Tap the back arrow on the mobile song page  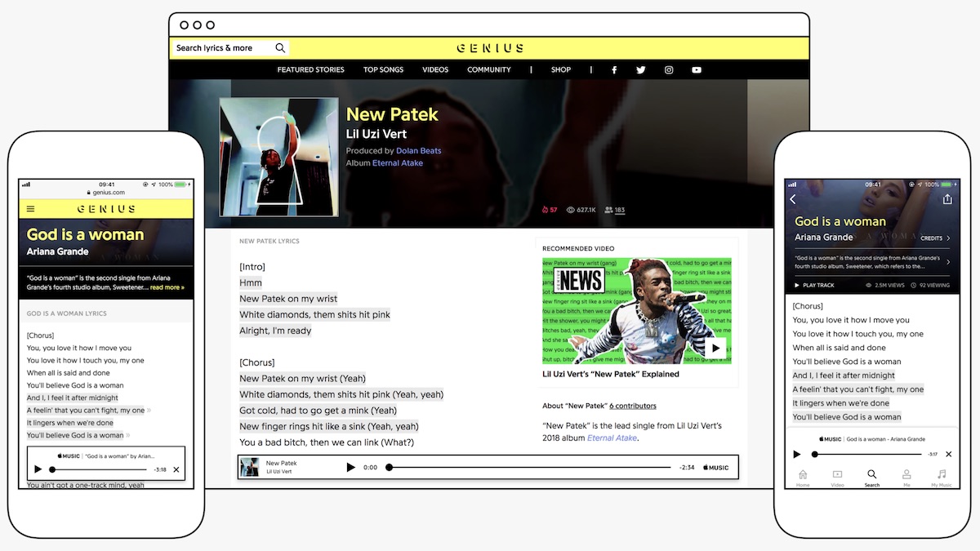[793, 198]
